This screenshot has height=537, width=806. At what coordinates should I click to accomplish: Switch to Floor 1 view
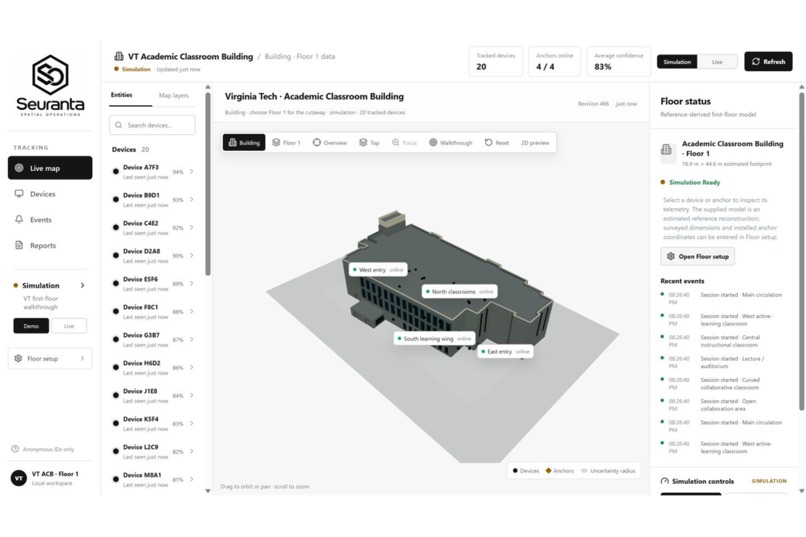[x=286, y=142]
